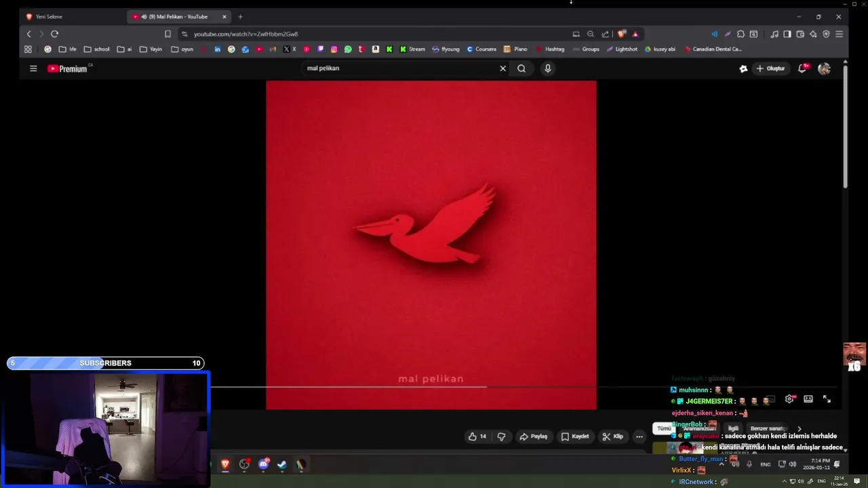
Task: Open the LinkedIn bookmark
Action: click(x=217, y=49)
